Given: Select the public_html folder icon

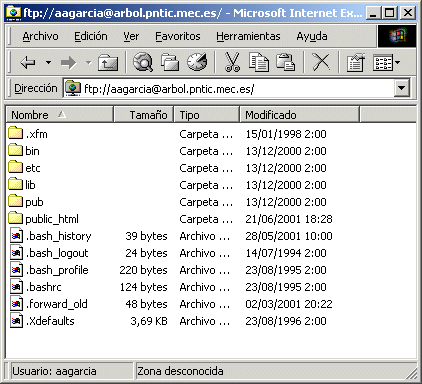Looking at the screenshot, I should click(15, 218).
